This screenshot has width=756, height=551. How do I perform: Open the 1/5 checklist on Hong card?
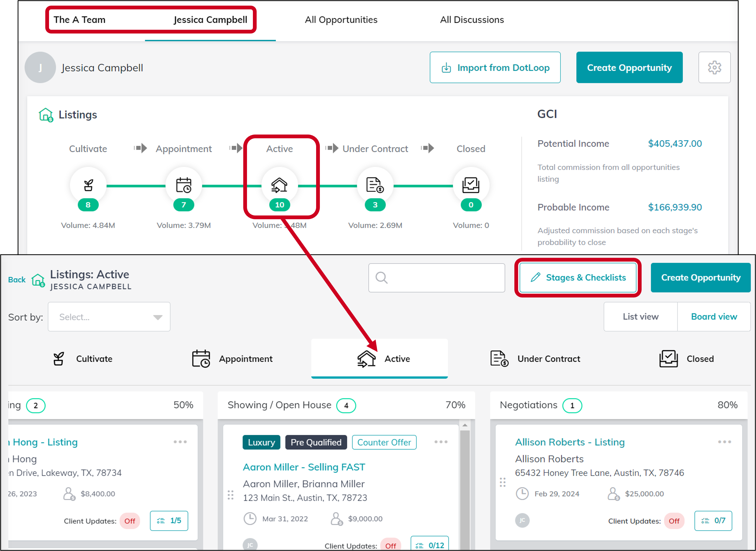[169, 521]
